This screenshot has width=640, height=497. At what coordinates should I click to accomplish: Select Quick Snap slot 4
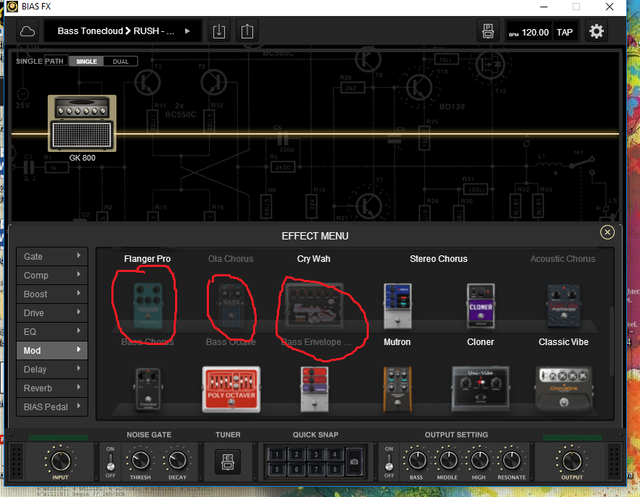pos(335,454)
